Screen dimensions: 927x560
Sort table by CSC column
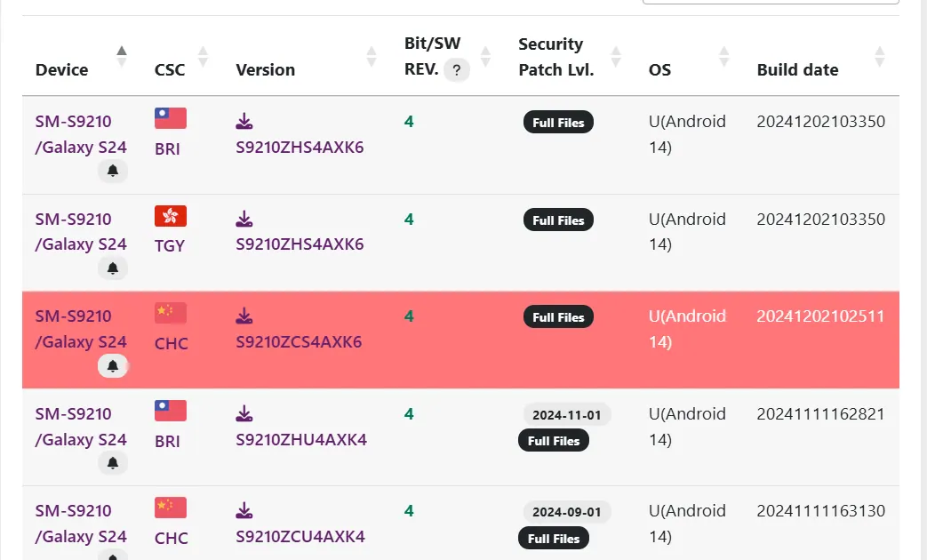tap(203, 57)
